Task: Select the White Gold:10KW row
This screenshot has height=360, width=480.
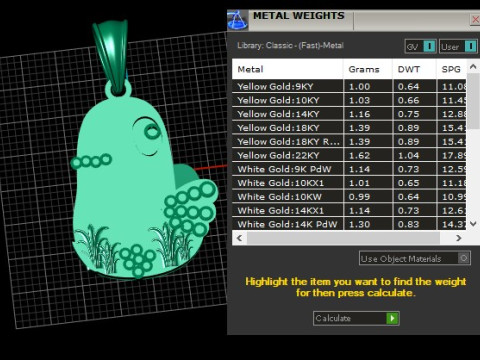Action: click(x=349, y=197)
